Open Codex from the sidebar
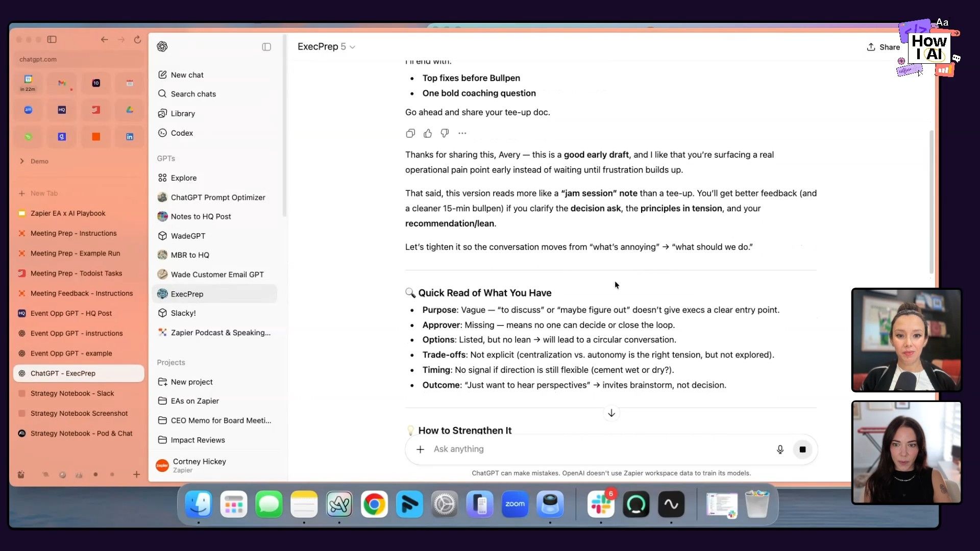This screenshot has height=551, width=980. 214,133
